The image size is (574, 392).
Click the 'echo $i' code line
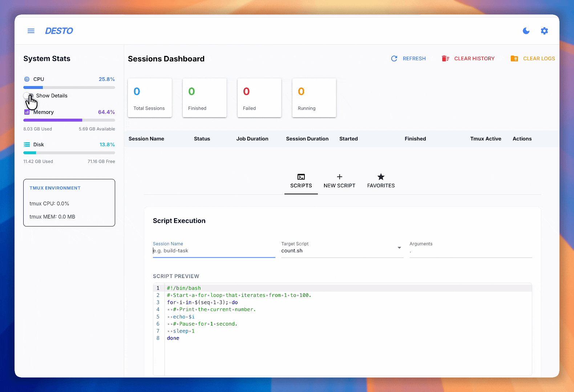(x=184, y=317)
